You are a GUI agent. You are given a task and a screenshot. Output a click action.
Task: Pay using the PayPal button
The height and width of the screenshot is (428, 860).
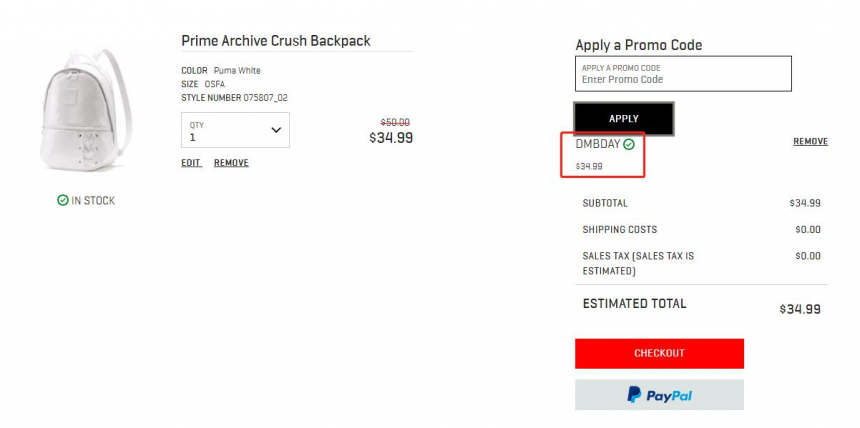(x=659, y=395)
